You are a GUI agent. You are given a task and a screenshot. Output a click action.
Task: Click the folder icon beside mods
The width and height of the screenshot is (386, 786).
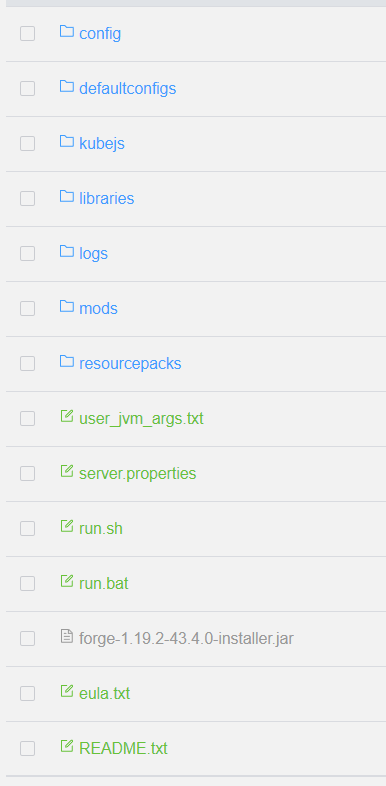pos(67,306)
